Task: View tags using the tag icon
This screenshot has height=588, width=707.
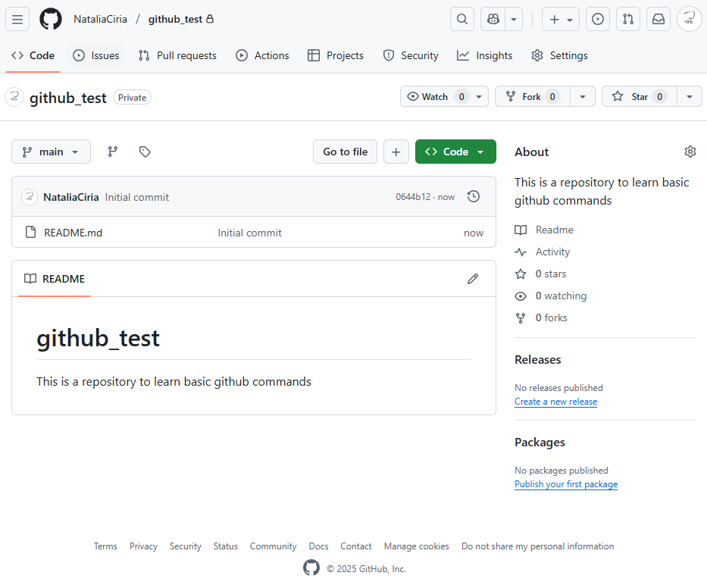Action: click(145, 152)
